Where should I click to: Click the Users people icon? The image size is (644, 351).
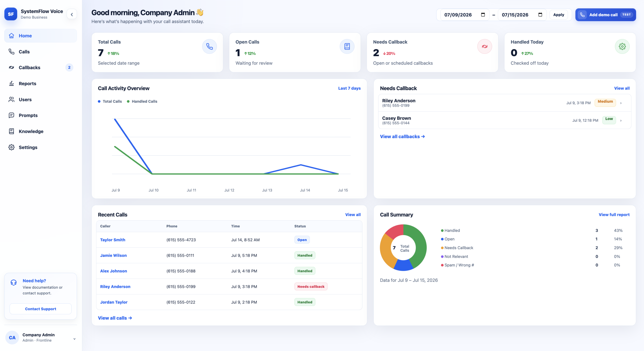(x=12, y=99)
